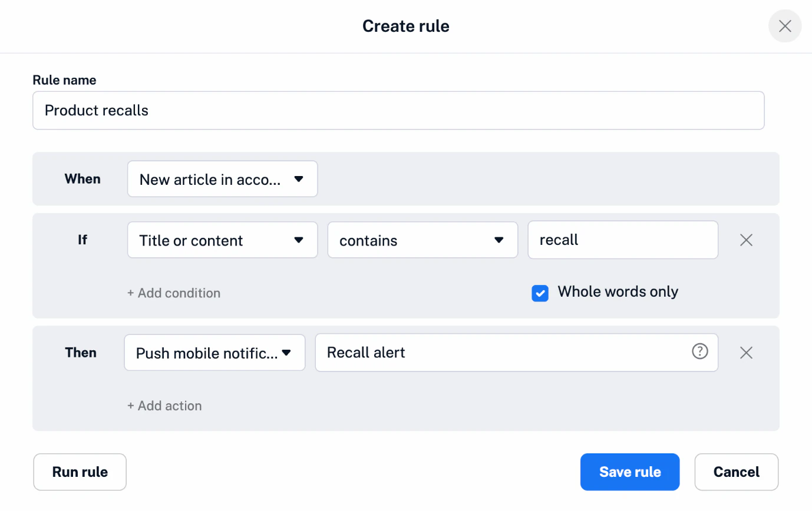Click the Run rule button
The height and width of the screenshot is (511, 812).
point(80,472)
